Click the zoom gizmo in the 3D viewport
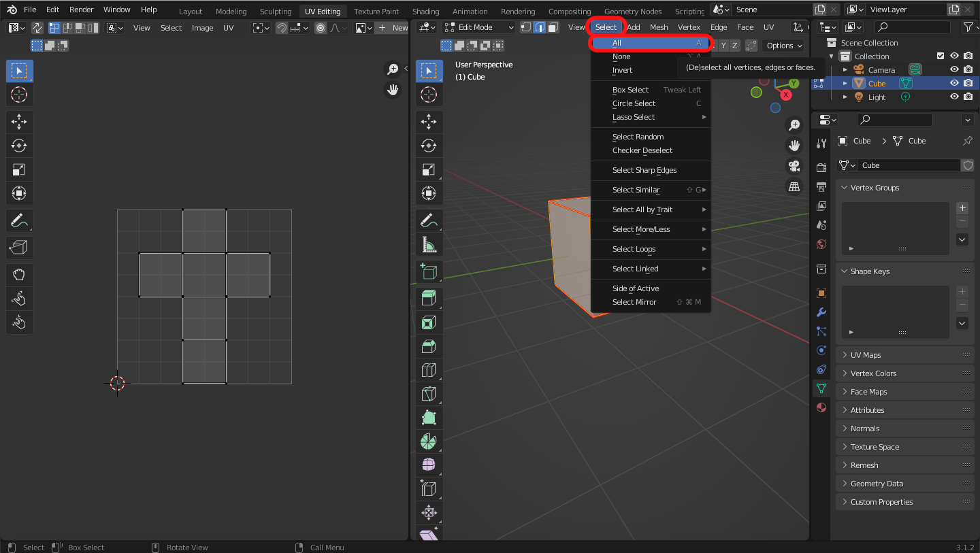 794,125
